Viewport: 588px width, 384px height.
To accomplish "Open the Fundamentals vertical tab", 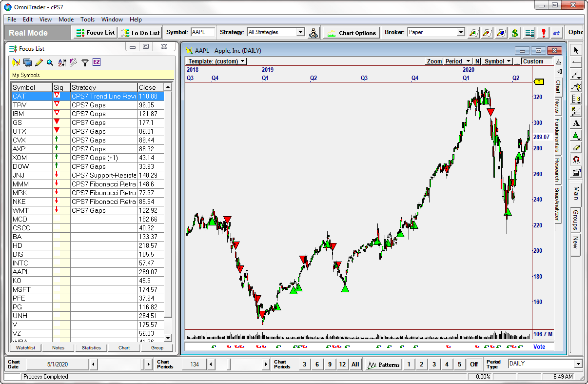I will [x=557, y=136].
